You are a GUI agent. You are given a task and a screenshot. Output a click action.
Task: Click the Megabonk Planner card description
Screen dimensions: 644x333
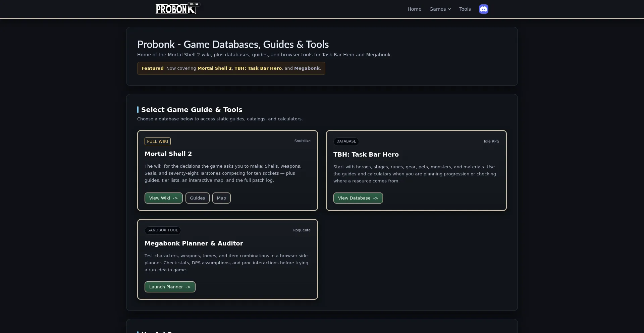[x=226, y=263]
